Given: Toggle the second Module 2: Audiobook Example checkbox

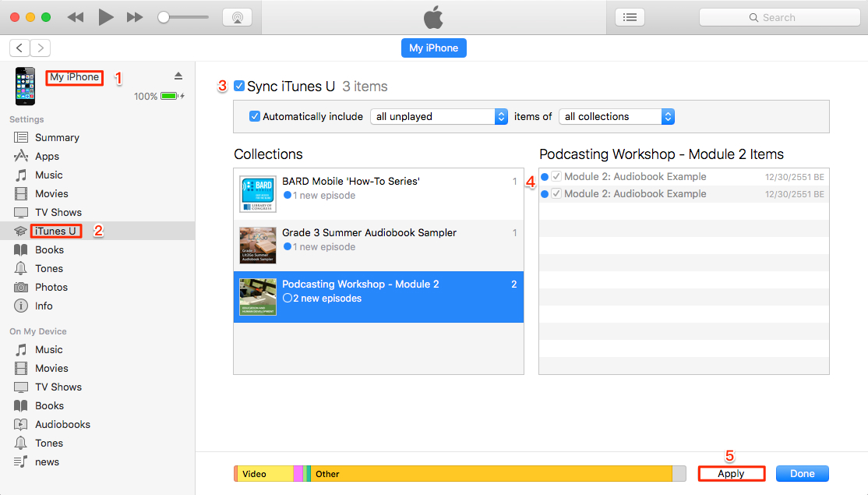Looking at the screenshot, I should (x=556, y=194).
